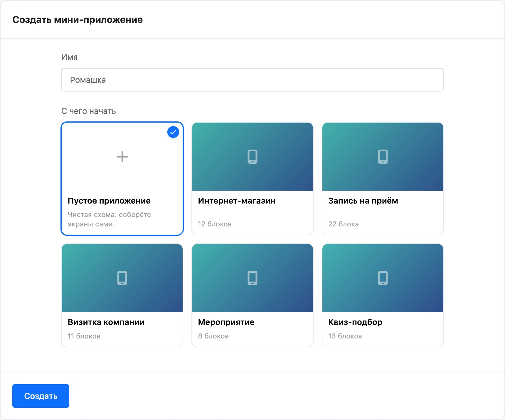Pick the Визитка компании template title
This screenshot has height=420, width=505.
tap(106, 322)
